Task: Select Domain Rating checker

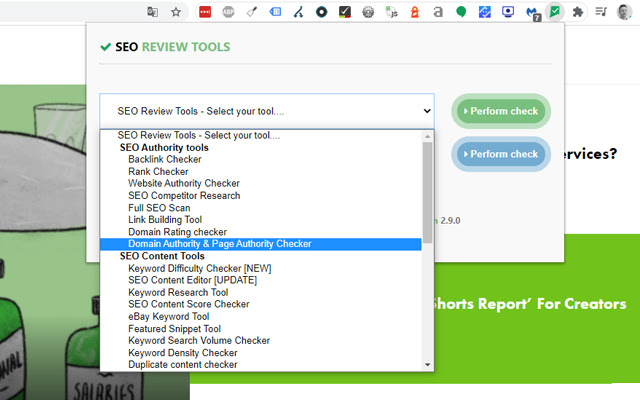Action: [260, 232]
